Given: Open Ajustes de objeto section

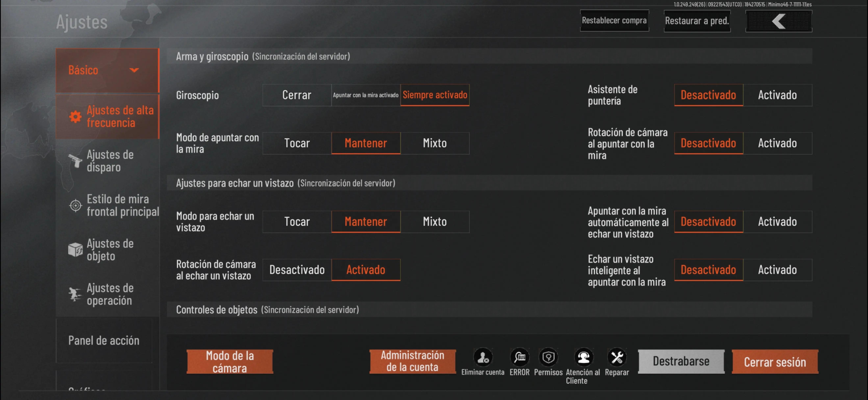Looking at the screenshot, I should (x=107, y=250).
